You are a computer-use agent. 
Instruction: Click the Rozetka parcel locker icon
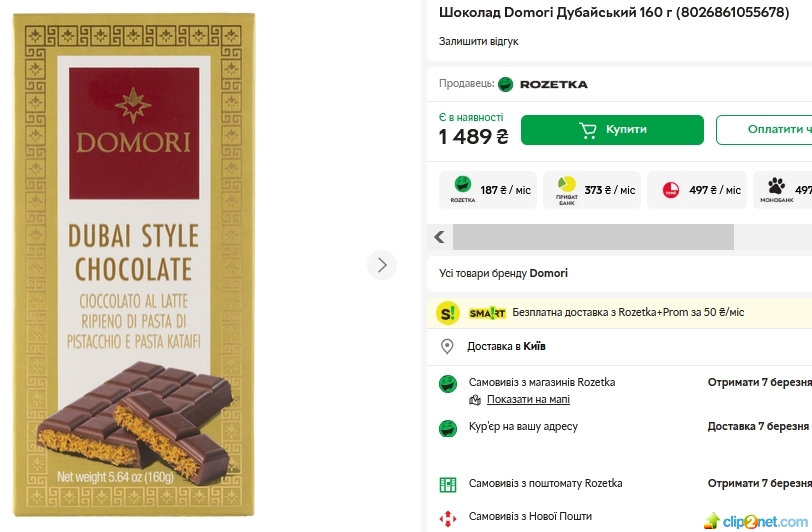[x=448, y=484]
